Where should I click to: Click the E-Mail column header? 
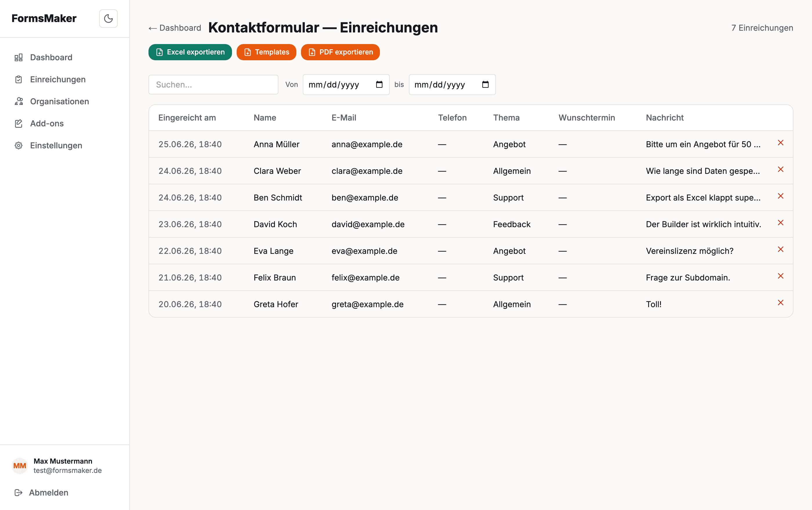[344, 118]
